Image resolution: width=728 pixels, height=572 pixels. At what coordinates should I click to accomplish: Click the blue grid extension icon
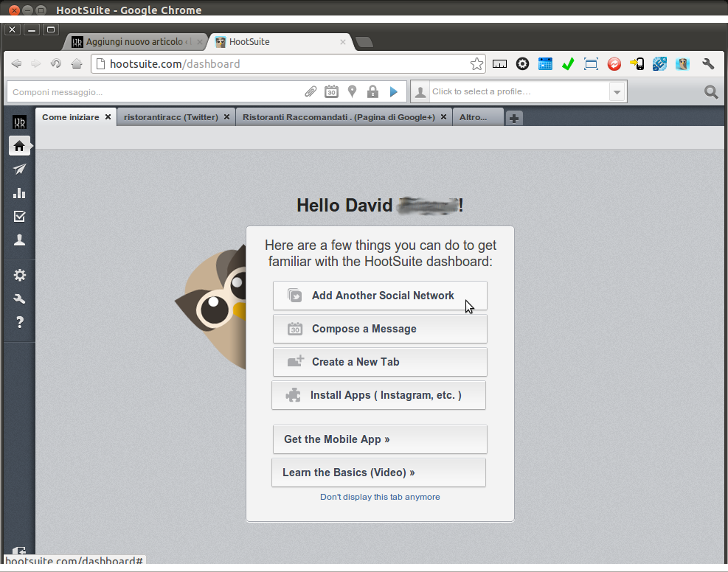tap(659, 64)
